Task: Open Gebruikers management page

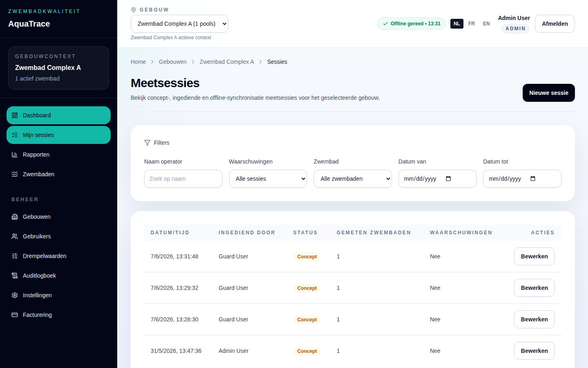Action: pos(58,236)
